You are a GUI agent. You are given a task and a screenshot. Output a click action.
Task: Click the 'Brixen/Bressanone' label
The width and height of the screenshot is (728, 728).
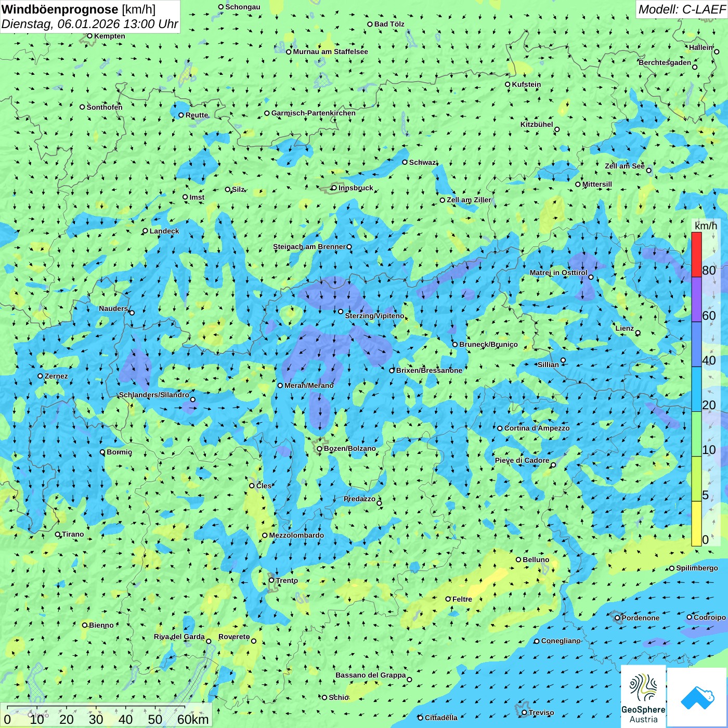tap(429, 370)
